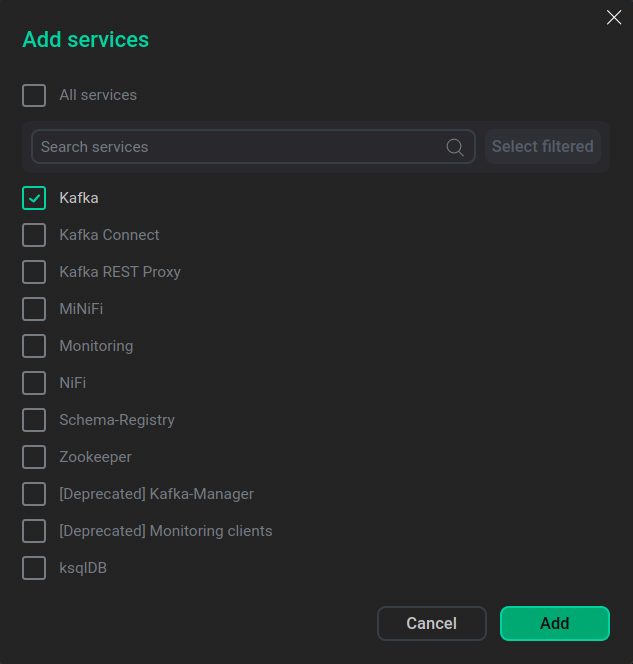Enable the NiFi checkbox
Image resolution: width=633 pixels, height=664 pixels.
[34, 383]
